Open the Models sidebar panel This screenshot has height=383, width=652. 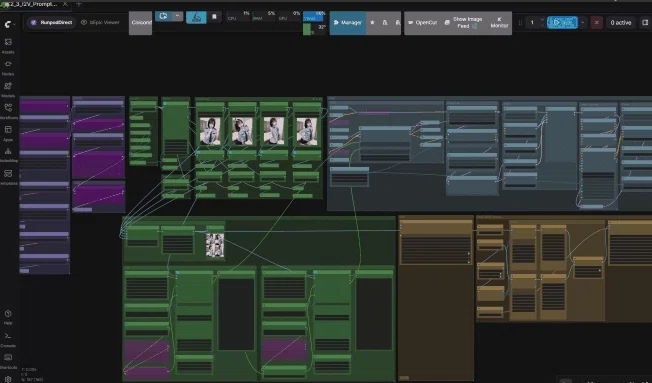point(8,89)
